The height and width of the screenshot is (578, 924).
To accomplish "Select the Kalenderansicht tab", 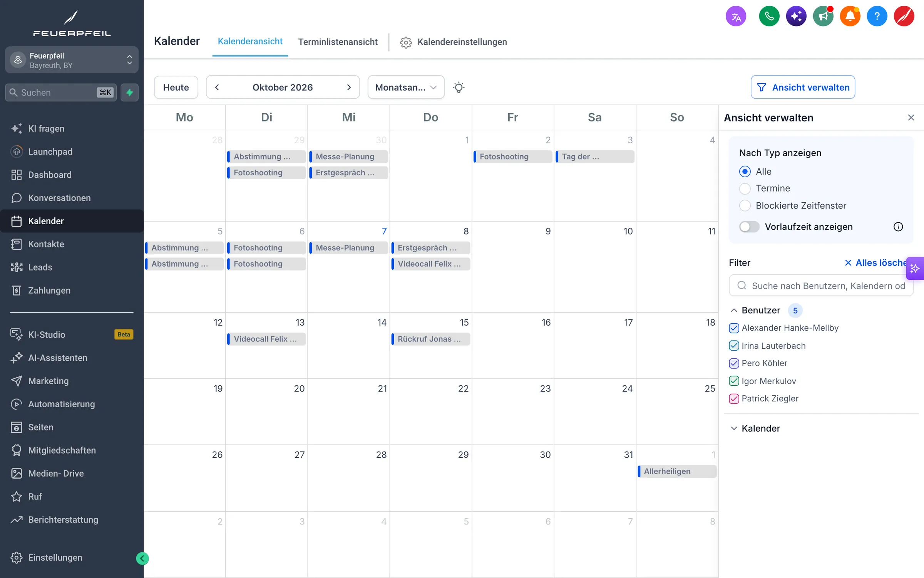I will click(x=250, y=41).
